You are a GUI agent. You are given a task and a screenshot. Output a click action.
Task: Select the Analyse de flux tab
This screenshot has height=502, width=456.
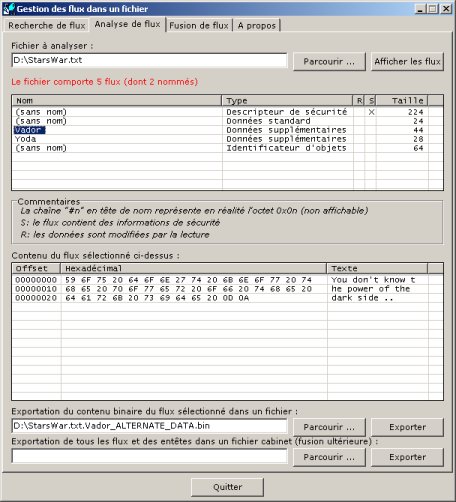127,24
